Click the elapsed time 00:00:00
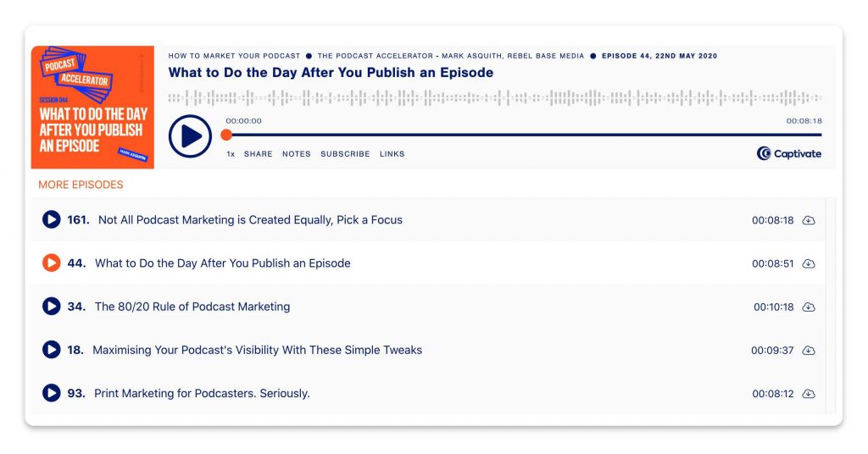868x454 pixels. [x=243, y=121]
